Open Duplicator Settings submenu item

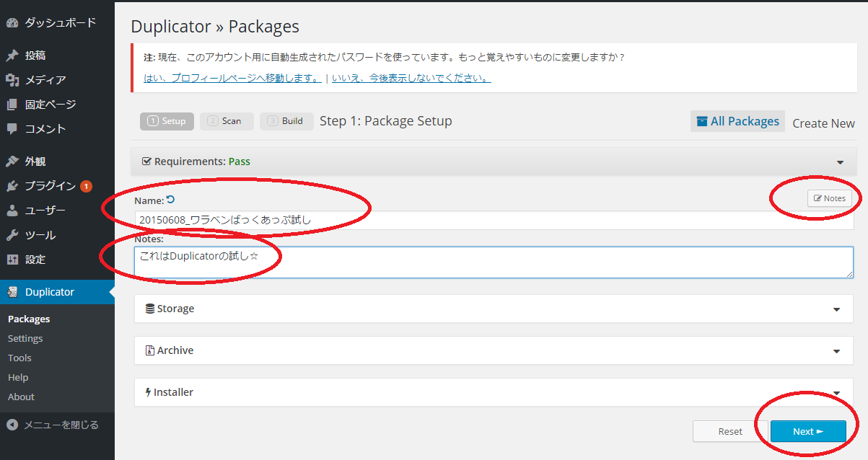25,338
